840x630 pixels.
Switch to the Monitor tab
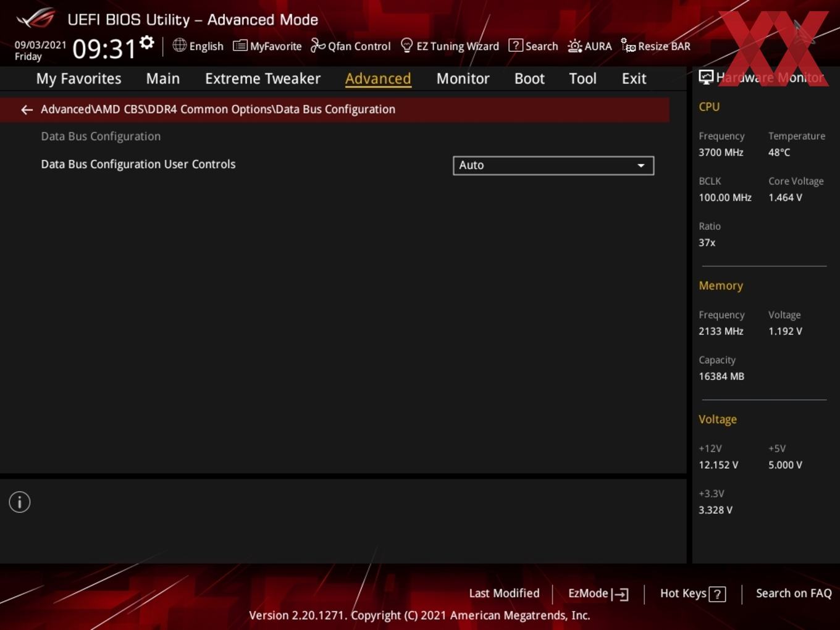tap(463, 78)
